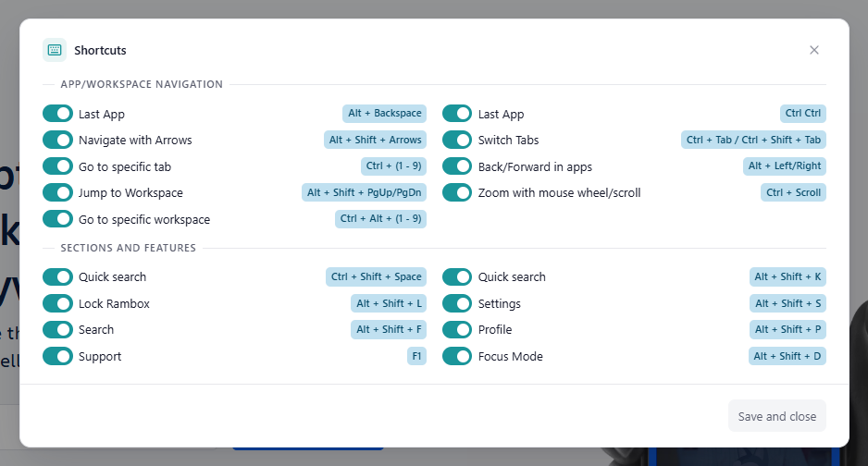Click Save and close button
This screenshot has height=466, width=868.
(x=776, y=416)
